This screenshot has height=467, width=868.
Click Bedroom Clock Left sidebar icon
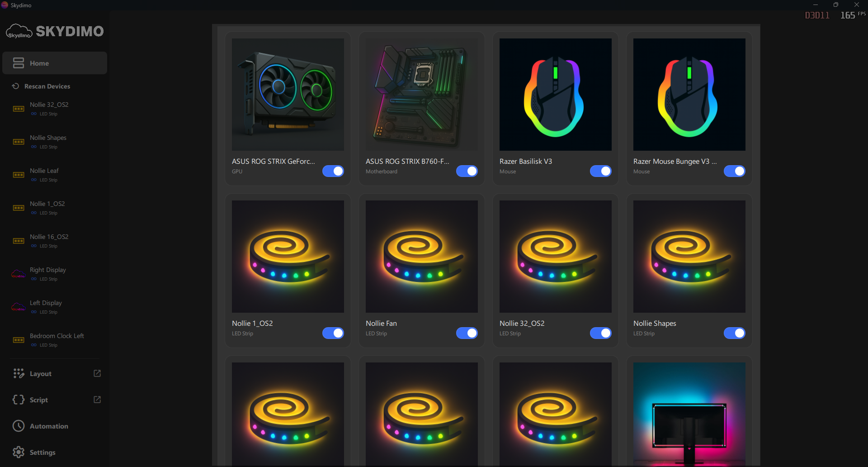[x=19, y=340]
